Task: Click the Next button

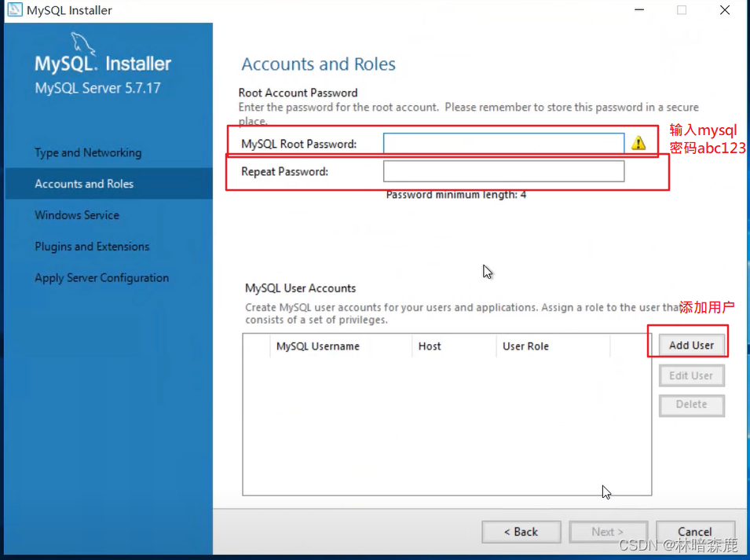Action: click(608, 532)
